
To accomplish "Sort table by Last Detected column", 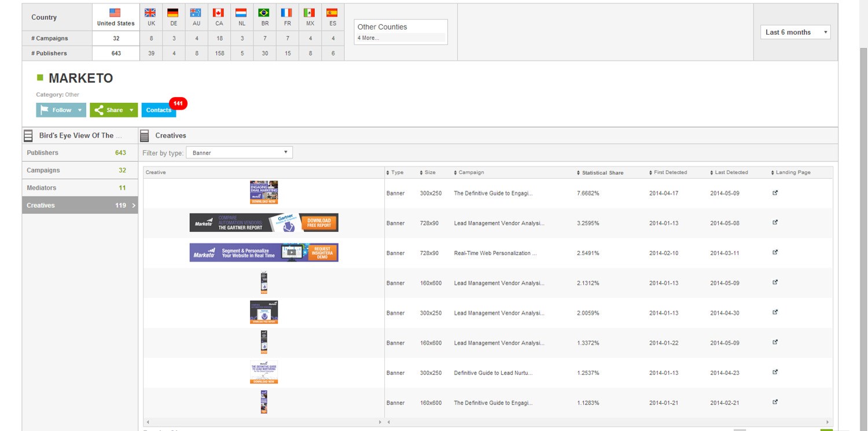I will (x=729, y=172).
